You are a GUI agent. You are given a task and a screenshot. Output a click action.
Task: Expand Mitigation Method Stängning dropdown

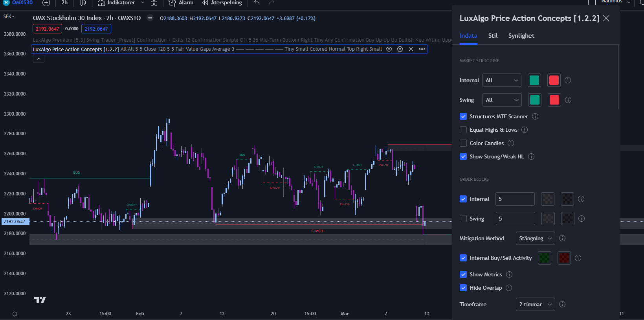pos(535,238)
